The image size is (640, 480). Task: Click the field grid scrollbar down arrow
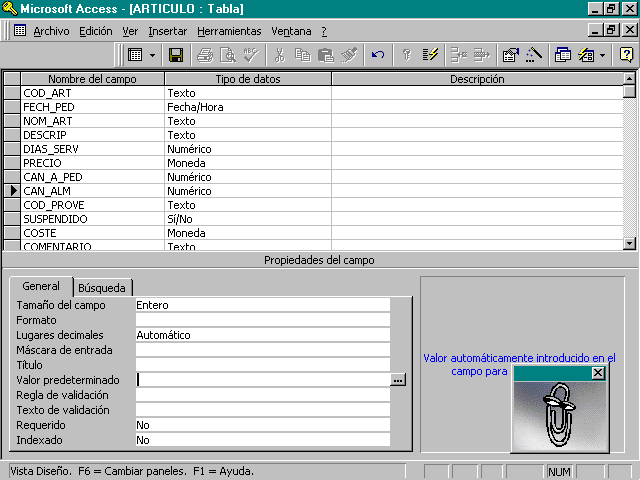[x=629, y=243]
